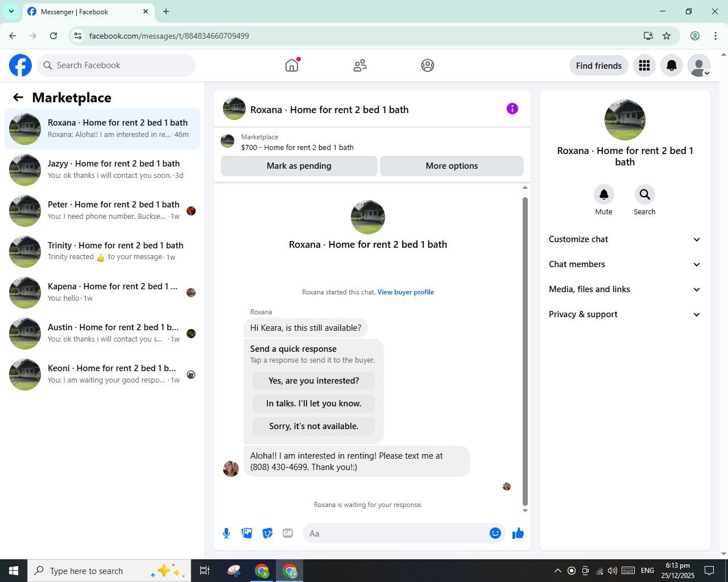Screen dimensions: 728x582
Task: Click the site information icon in address bar
Action: point(78,36)
